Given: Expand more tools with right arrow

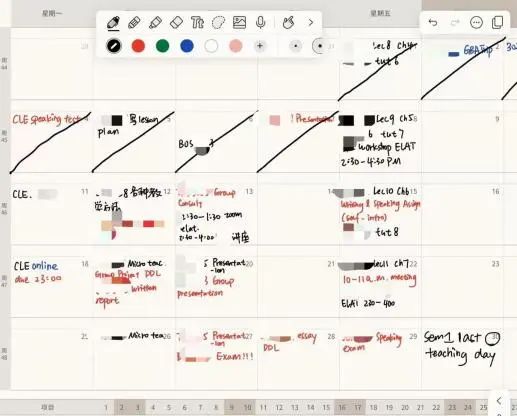Looking at the screenshot, I should coord(311,23).
